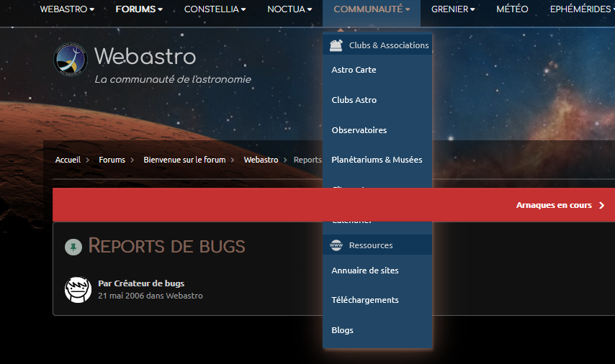615x364 pixels.
Task: Expand the CONSTELLIA dropdown menu
Action: pos(215,9)
